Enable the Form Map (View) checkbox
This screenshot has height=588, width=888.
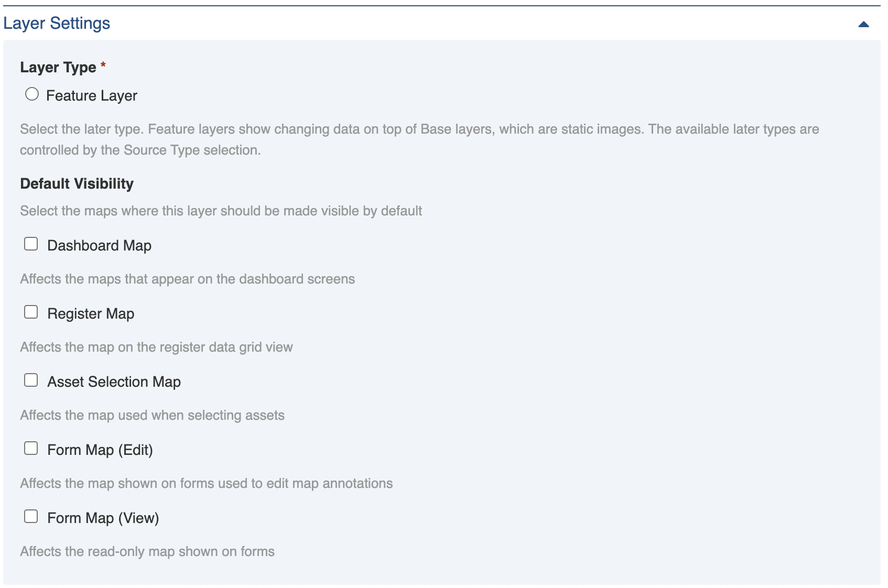coord(31,516)
